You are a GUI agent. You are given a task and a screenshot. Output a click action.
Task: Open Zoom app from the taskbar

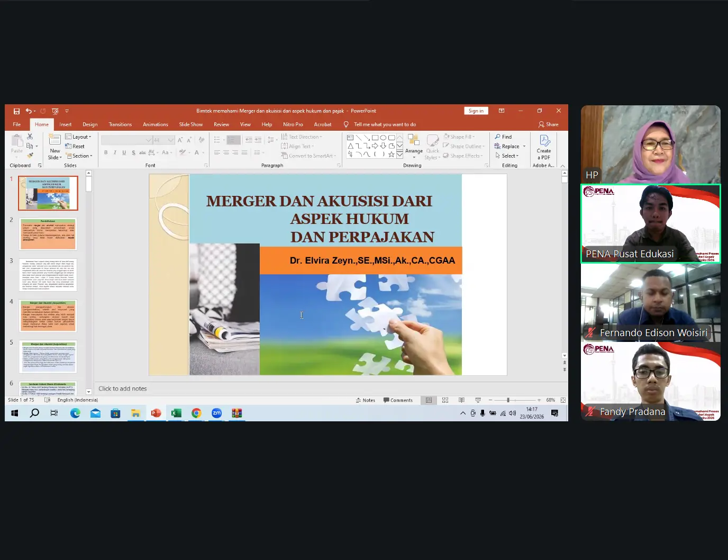[x=216, y=413]
